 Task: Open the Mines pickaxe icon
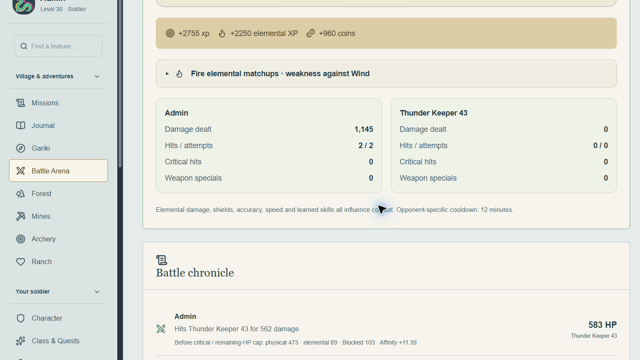[x=20, y=216]
